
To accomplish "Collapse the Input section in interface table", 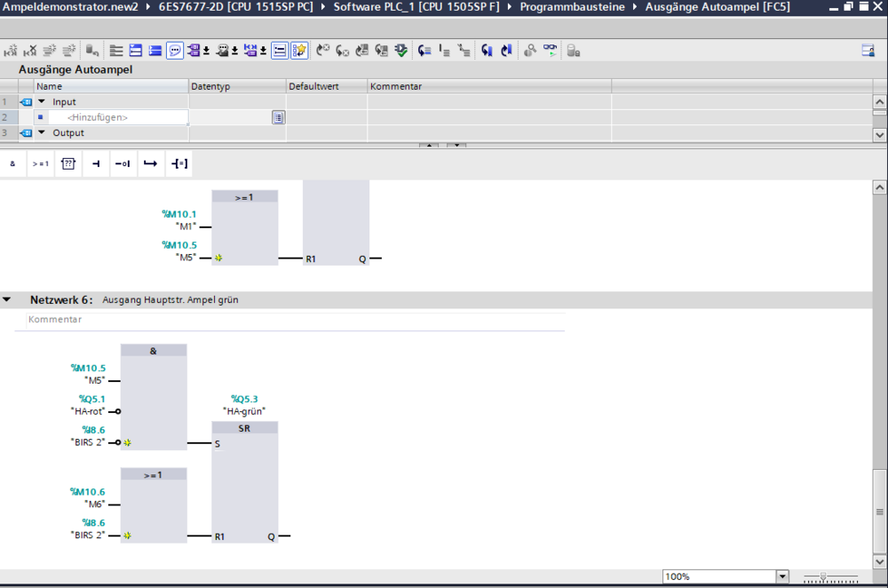I will tap(41, 102).
